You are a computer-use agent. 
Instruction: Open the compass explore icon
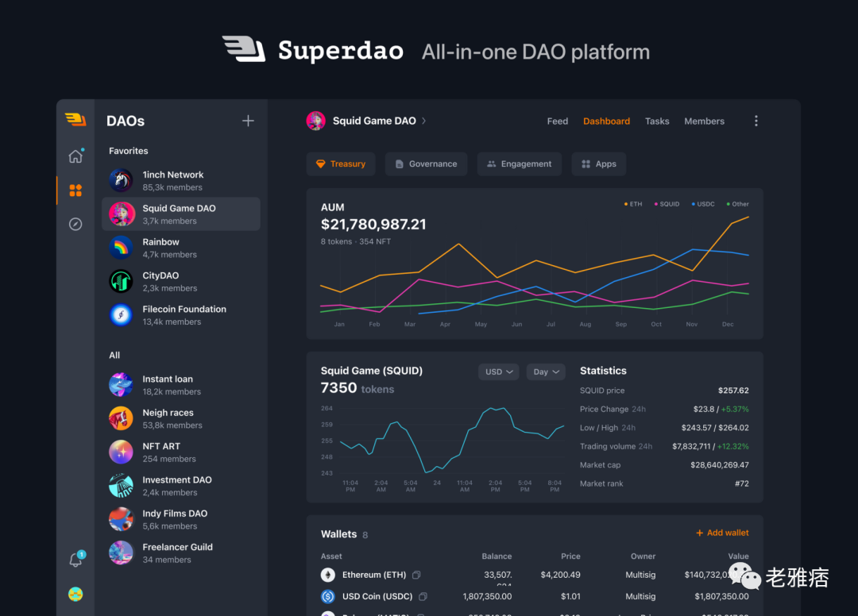75,225
